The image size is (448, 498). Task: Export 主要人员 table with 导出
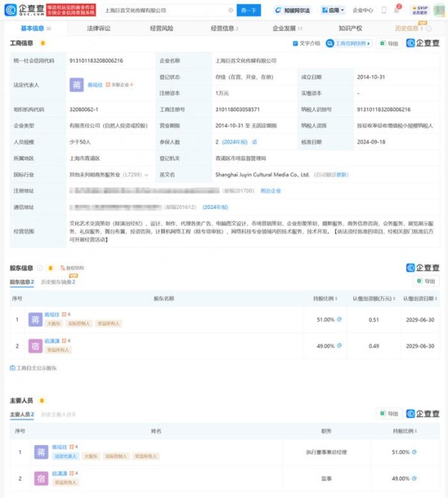[389, 414]
